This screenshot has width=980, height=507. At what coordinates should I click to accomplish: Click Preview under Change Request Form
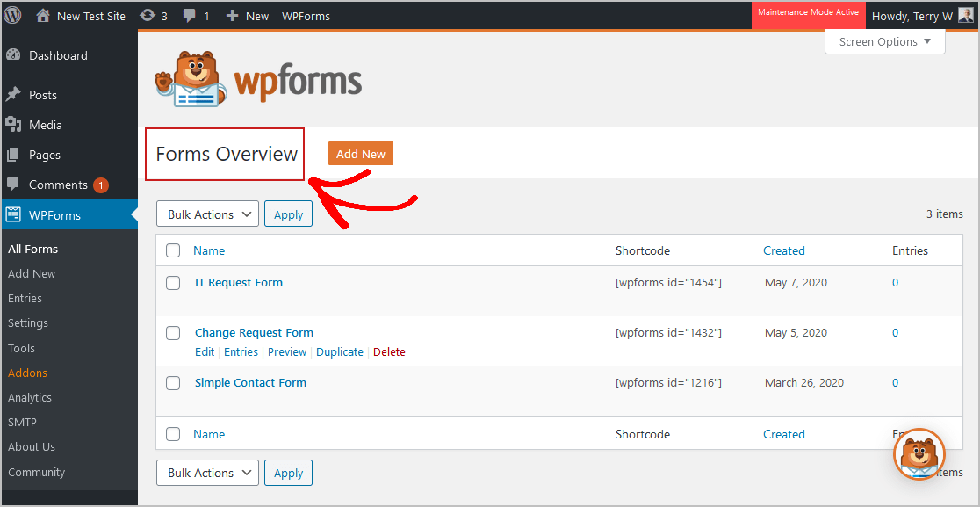(287, 352)
